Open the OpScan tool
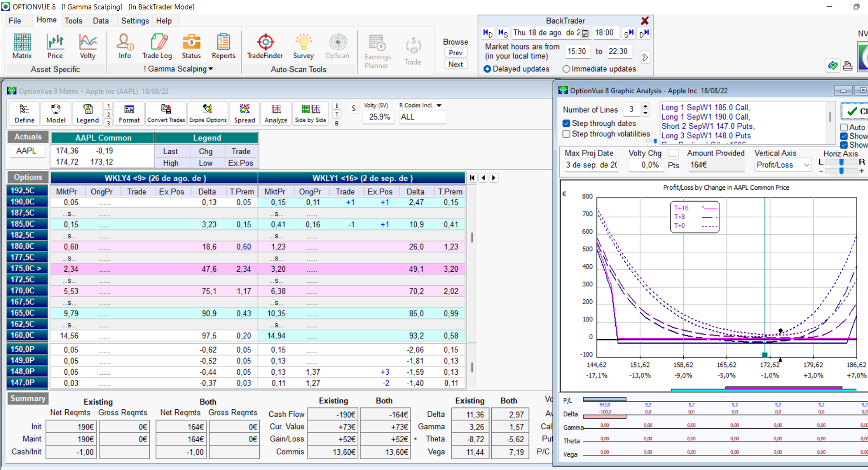Viewport: 868px width, 470px height. click(337, 46)
